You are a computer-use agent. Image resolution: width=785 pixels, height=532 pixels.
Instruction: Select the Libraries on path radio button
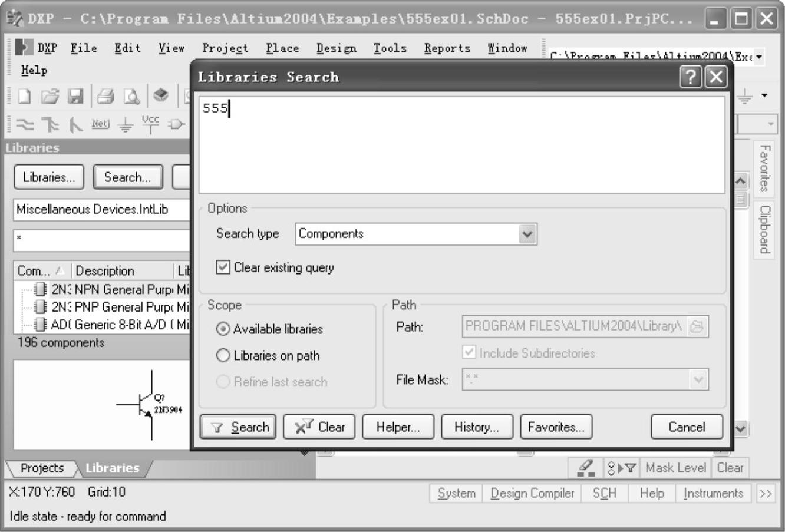tap(223, 356)
